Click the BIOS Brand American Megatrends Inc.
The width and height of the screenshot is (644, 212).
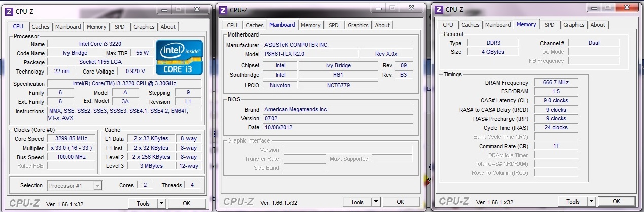(337, 109)
